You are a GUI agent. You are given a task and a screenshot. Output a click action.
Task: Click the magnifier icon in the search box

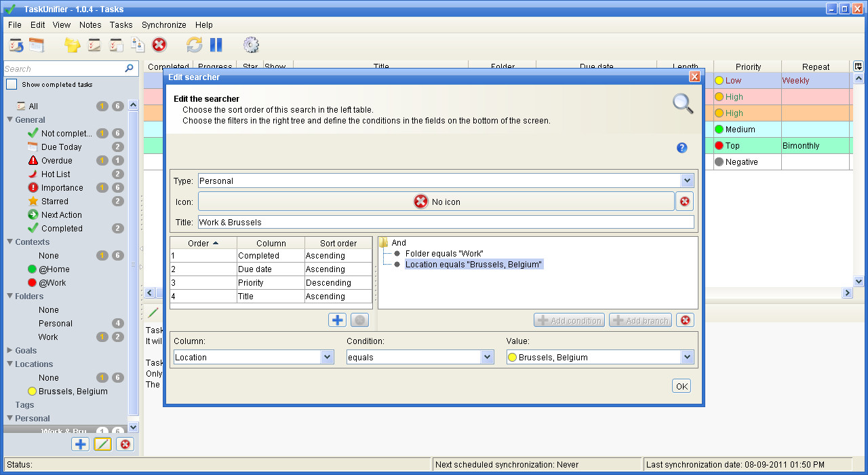[x=130, y=69]
